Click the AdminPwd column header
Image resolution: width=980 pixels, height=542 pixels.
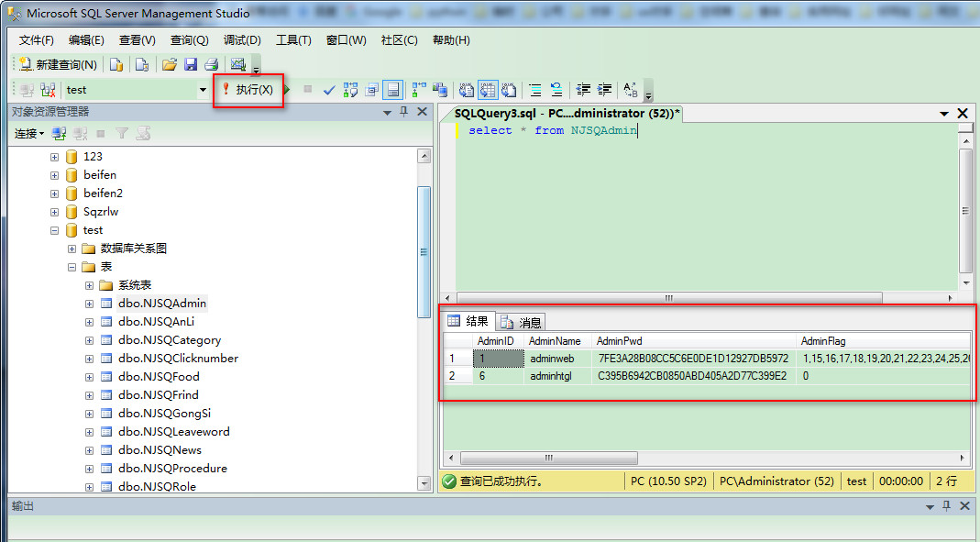pos(621,341)
